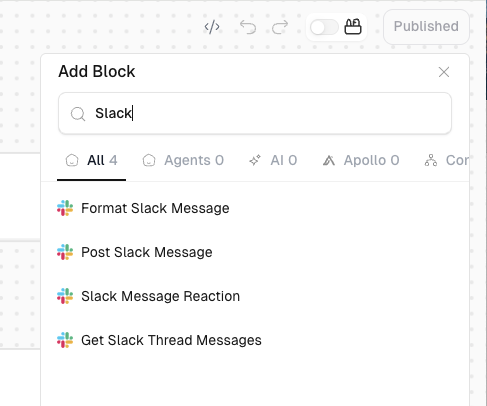Click the Published button
487x406 pixels.
[x=426, y=27]
